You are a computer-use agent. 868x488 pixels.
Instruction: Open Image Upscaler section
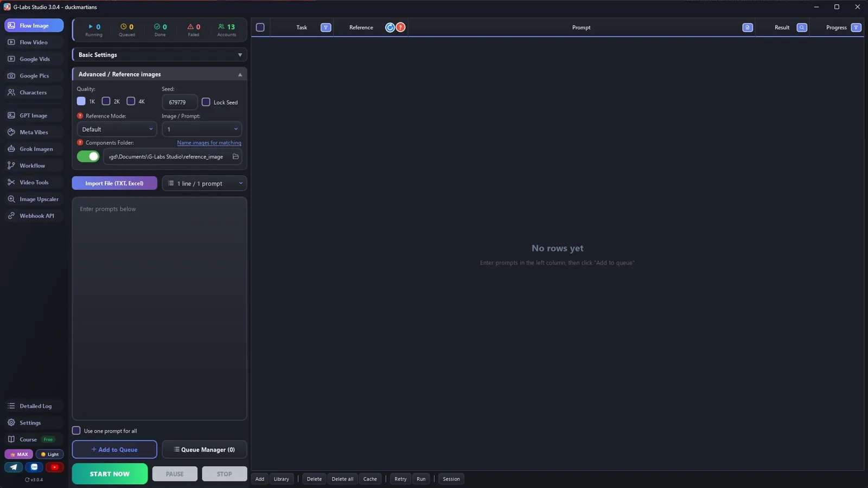[34, 199]
